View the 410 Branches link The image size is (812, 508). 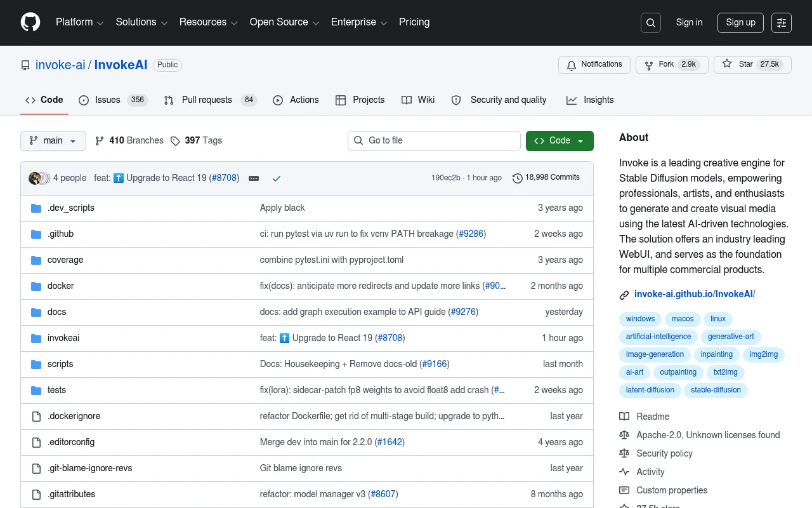[x=129, y=141]
